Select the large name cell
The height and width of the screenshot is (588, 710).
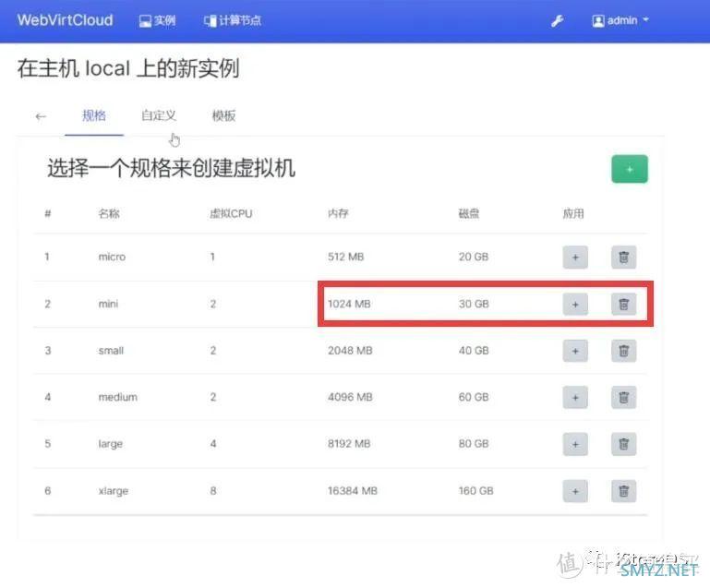coord(111,444)
